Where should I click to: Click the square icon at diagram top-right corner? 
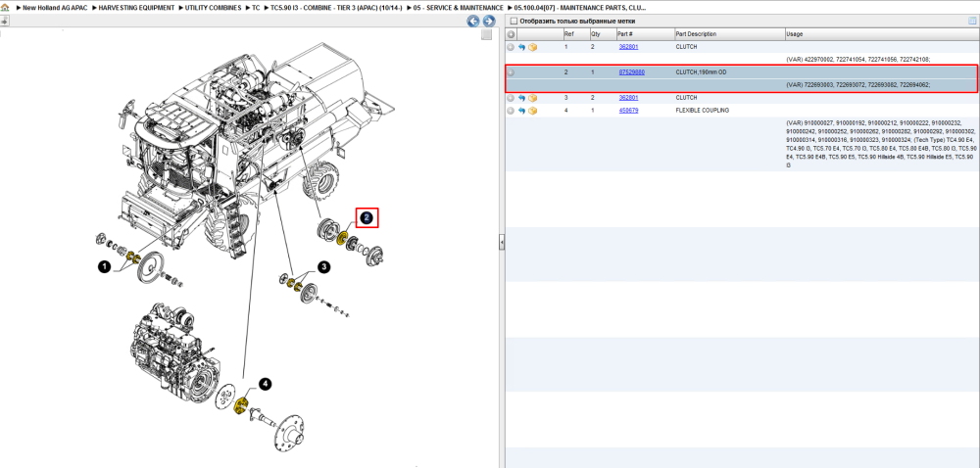[486, 35]
